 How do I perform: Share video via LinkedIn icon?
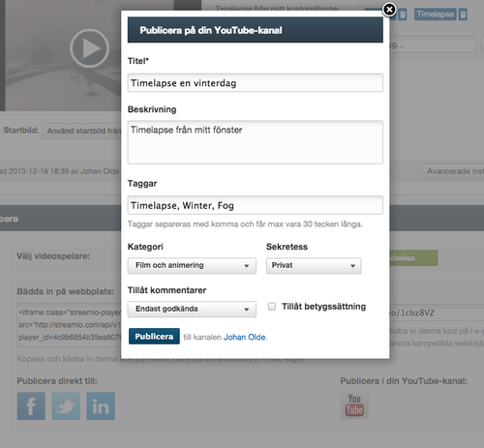point(101,405)
